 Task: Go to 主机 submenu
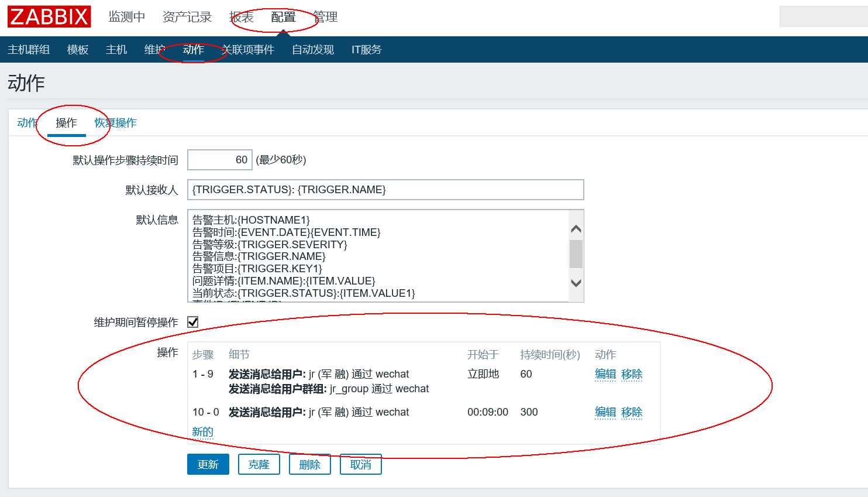(x=116, y=50)
